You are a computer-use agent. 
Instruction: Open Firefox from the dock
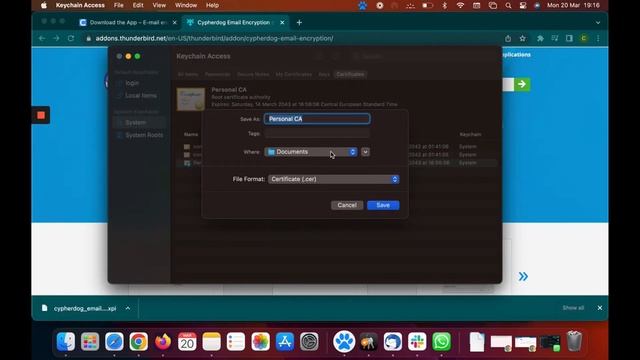(163, 342)
